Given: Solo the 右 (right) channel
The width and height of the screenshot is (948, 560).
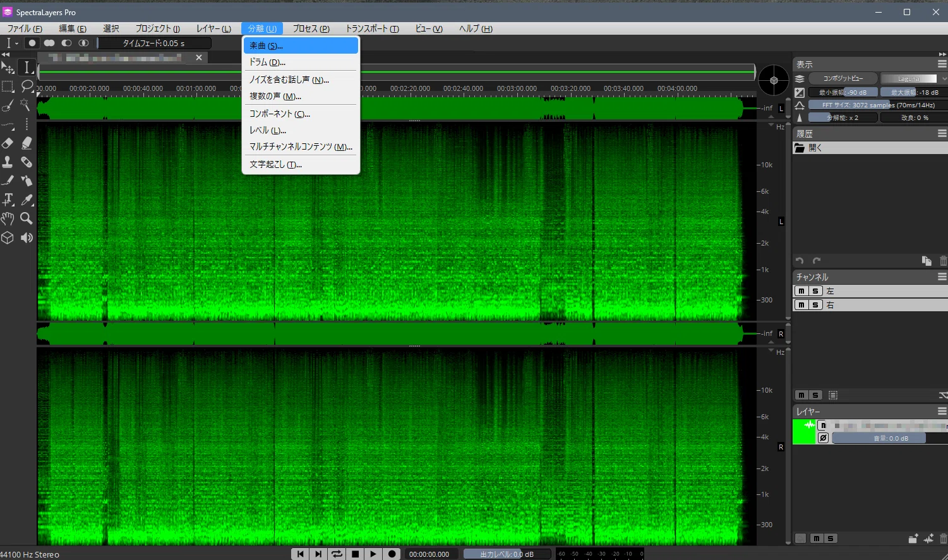Looking at the screenshot, I should pos(815,305).
